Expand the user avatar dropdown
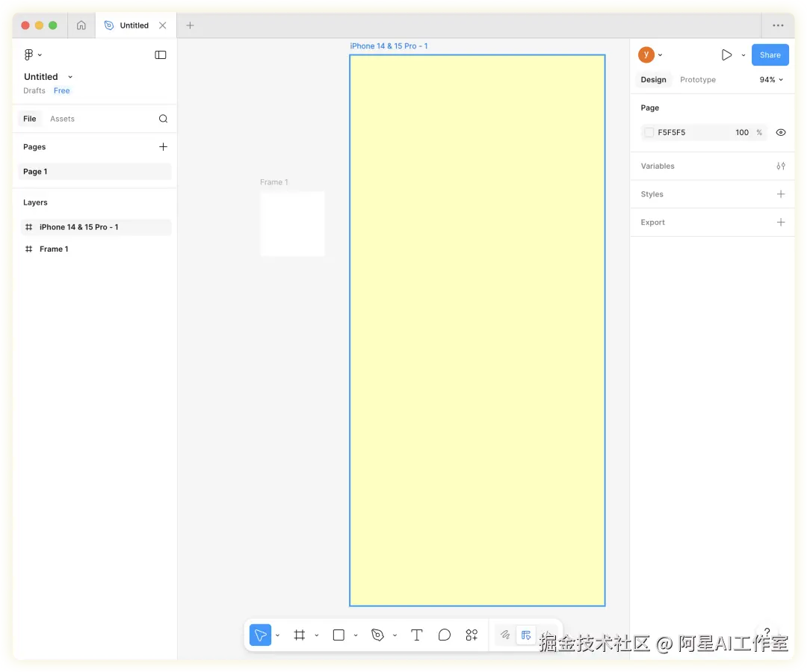 coord(661,55)
